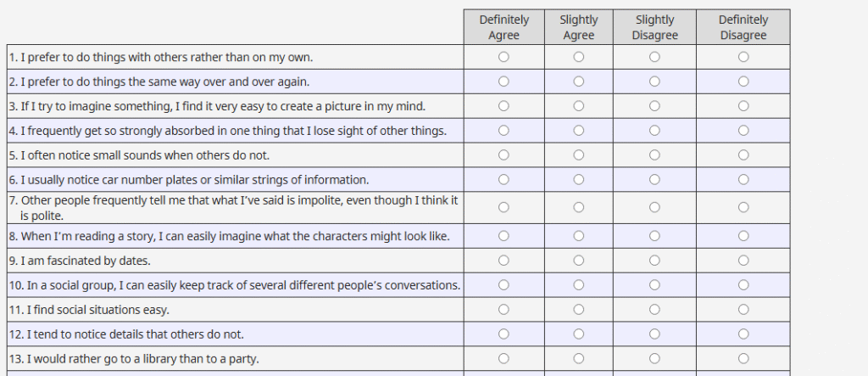
Task: Choose Definitely Disagree for question 2
Action: [743, 81]
